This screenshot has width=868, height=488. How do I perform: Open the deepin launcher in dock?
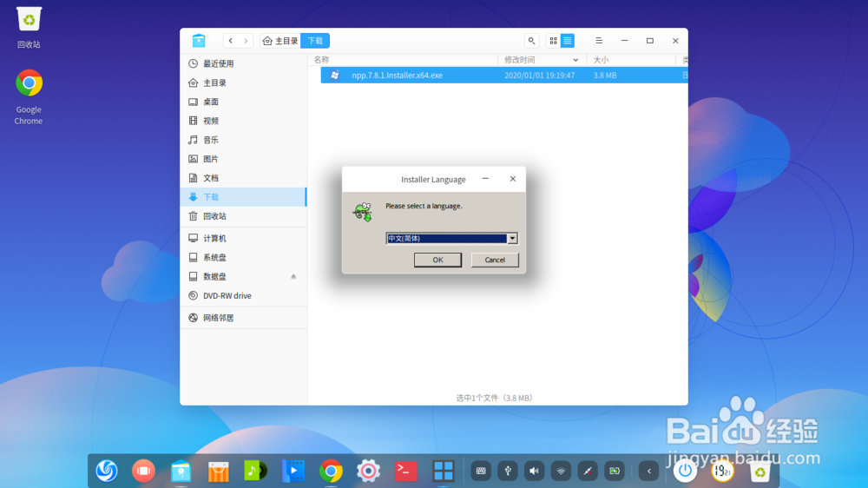pos(106,471)
